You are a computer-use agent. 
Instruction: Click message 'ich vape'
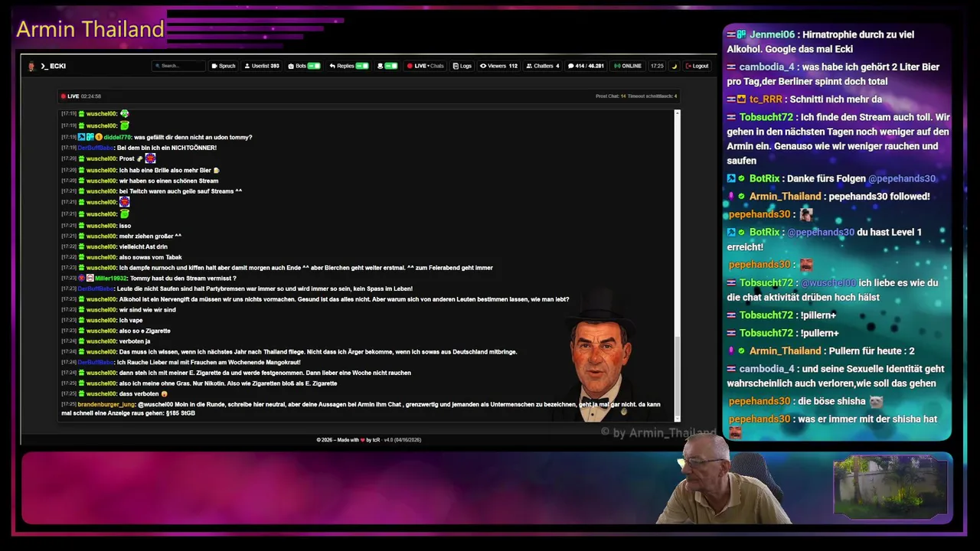(131, 321)
